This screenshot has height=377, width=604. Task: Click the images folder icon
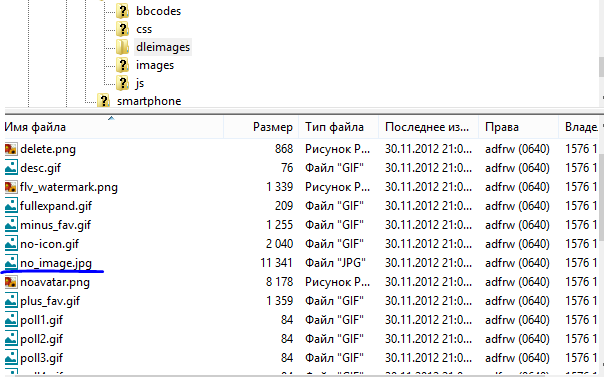point(122,65)
